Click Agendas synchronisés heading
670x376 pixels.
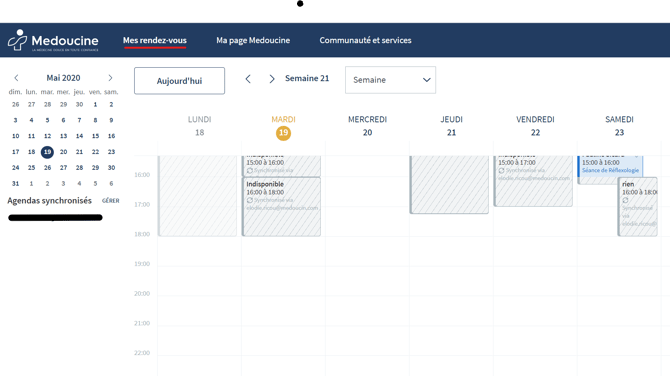[x=50, y=200]
